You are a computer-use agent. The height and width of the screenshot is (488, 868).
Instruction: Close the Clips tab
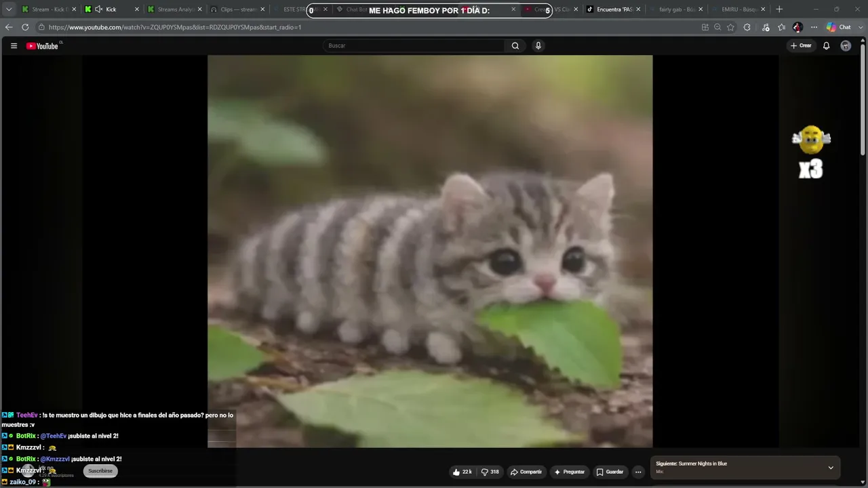pyautogui.click(x=262, y=9)
